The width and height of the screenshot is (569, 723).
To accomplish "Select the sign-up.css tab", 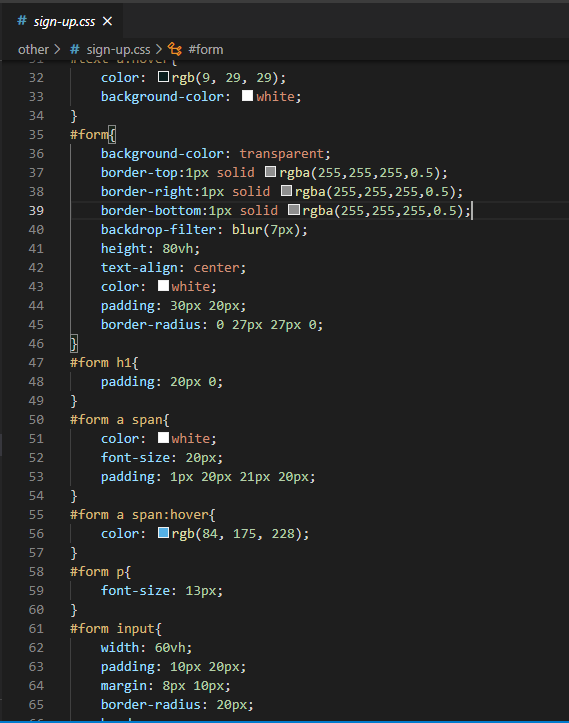I will point(64,21).
